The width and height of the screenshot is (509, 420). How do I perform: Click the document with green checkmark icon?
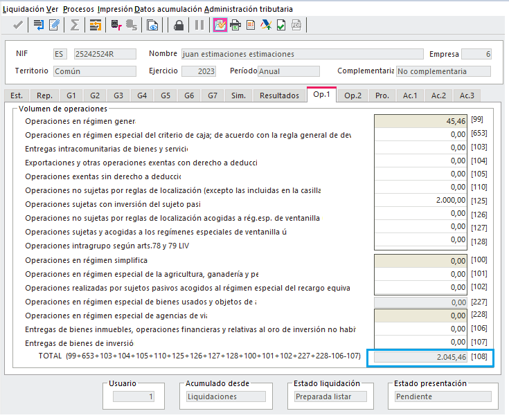281,26
